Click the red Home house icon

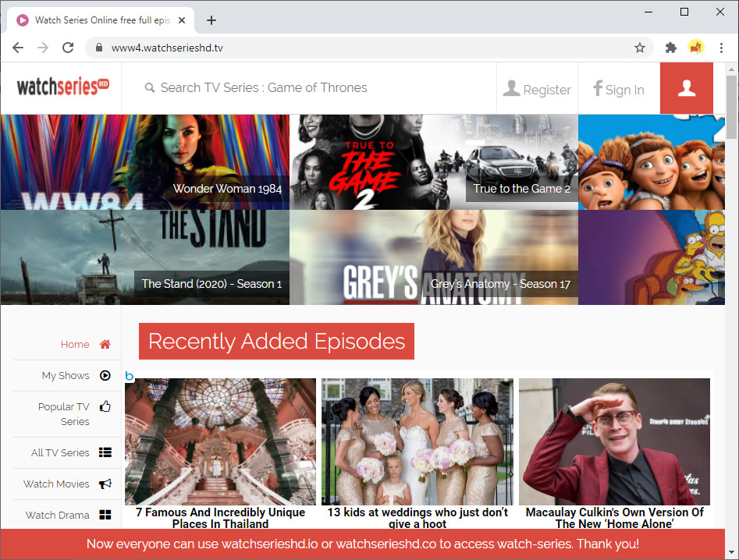point(105,344)
